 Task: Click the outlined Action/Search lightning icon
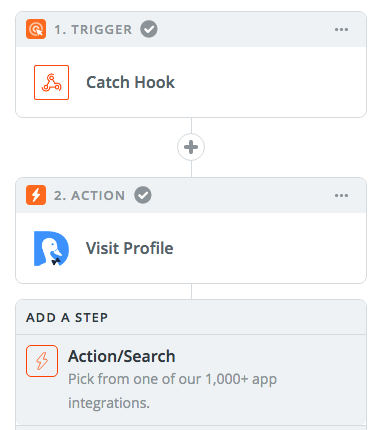click(x=42, y=361)
